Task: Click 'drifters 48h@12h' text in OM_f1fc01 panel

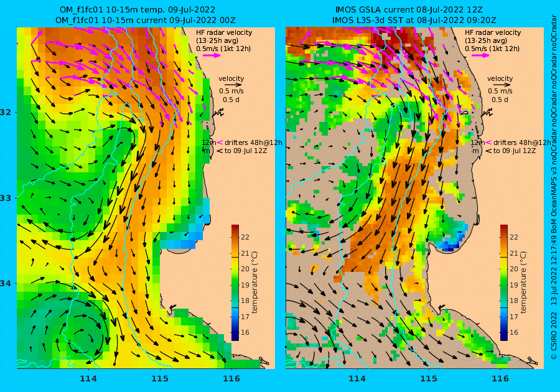Action: click(x=253, y=142)
